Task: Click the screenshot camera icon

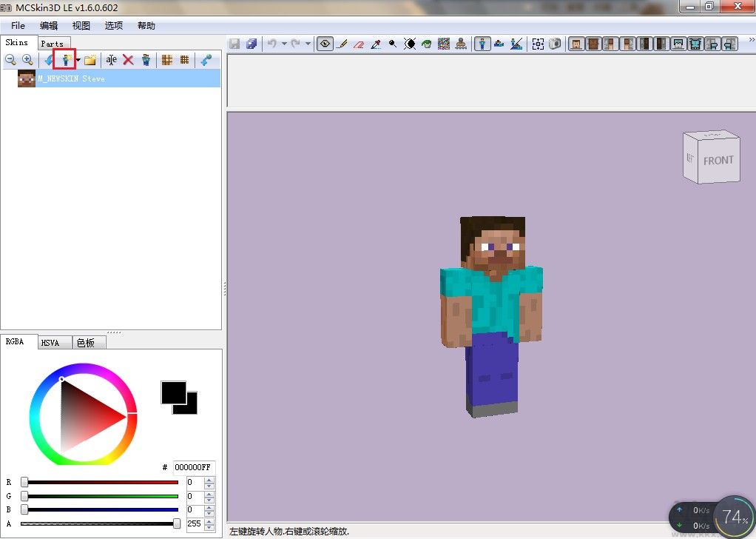Action: click(x=554, y=44)
